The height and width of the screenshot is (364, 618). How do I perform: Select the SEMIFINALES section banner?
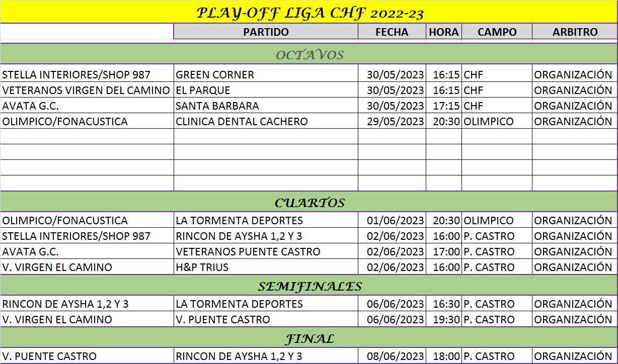click(x=309, y=286)
